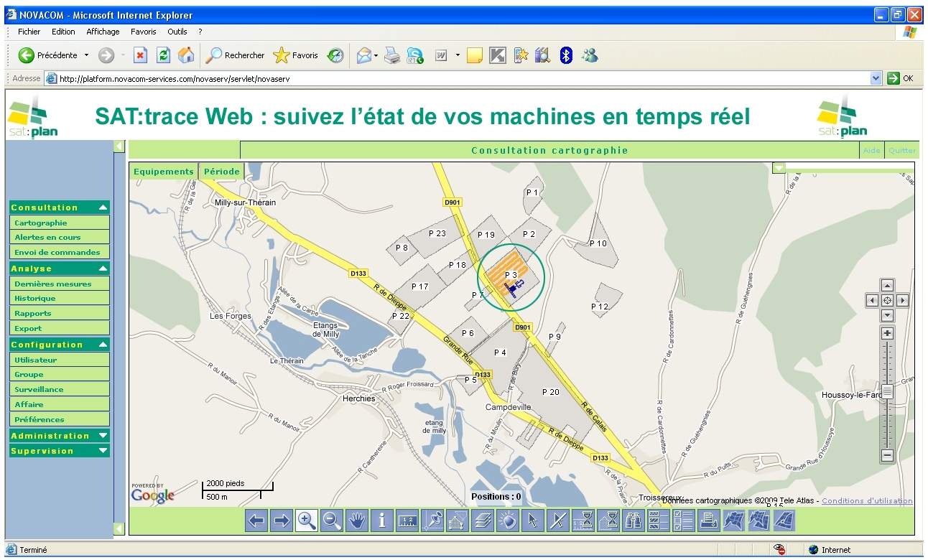The width and height of the screenshot is (928, 560).
Task: Expand the Administration menu section
Action: (x=103, y=436)
